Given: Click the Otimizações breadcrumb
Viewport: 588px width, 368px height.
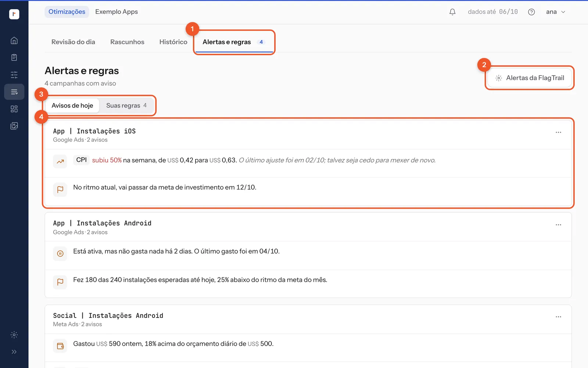Looking at the screenshot, I should pos(67,12).
